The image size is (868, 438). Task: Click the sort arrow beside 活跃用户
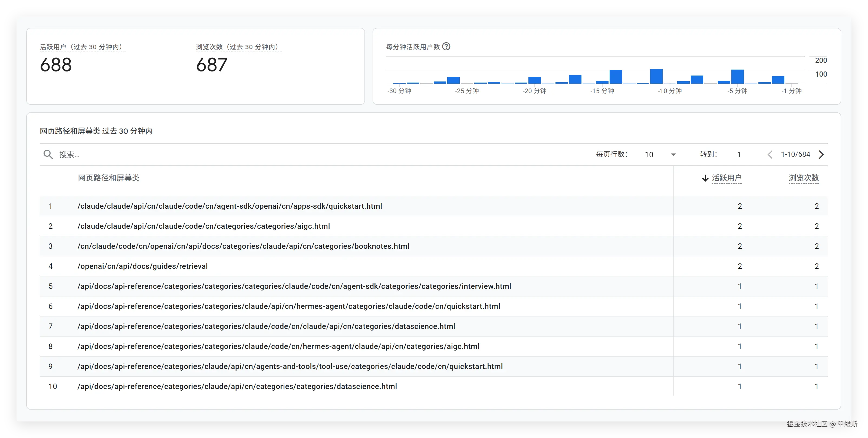point(705,178)
